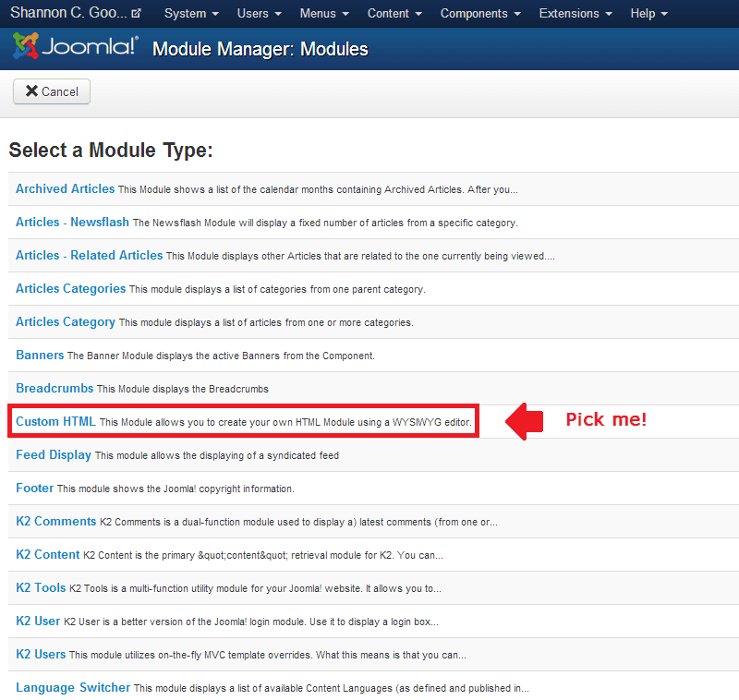The width and height of the screenshot is (739, 700).
Task: Select the Footer module type
Action: click(35, 488)
